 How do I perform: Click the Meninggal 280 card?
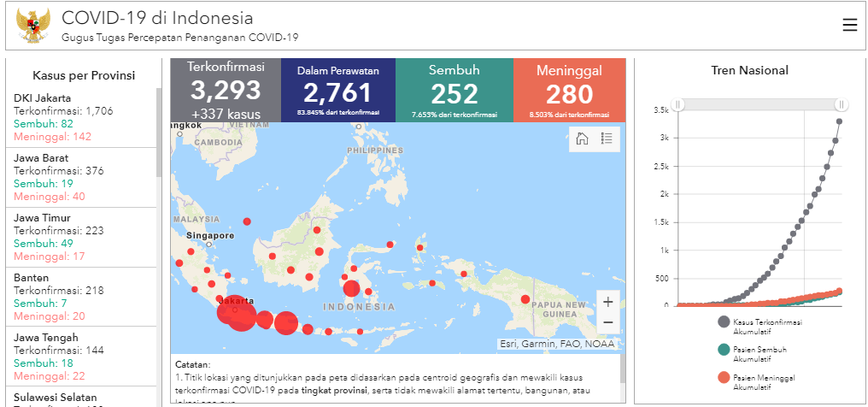[569, 91]
